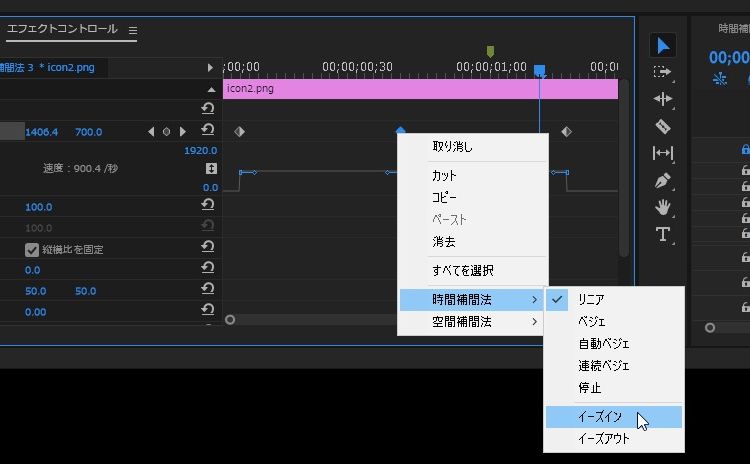Select the Pen tool
750x464 pixels.
(663, 181)
